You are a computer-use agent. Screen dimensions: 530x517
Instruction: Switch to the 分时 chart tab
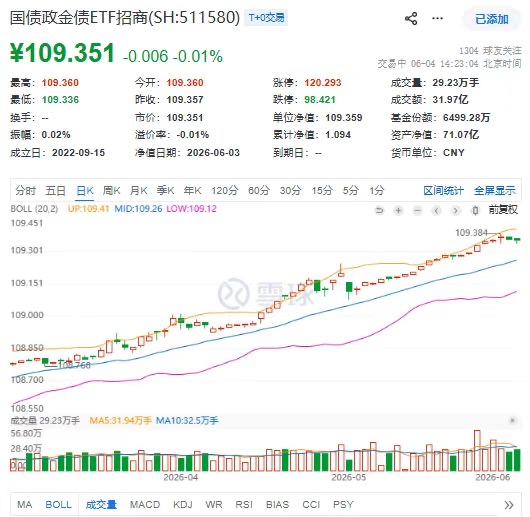tap(25, 191)
